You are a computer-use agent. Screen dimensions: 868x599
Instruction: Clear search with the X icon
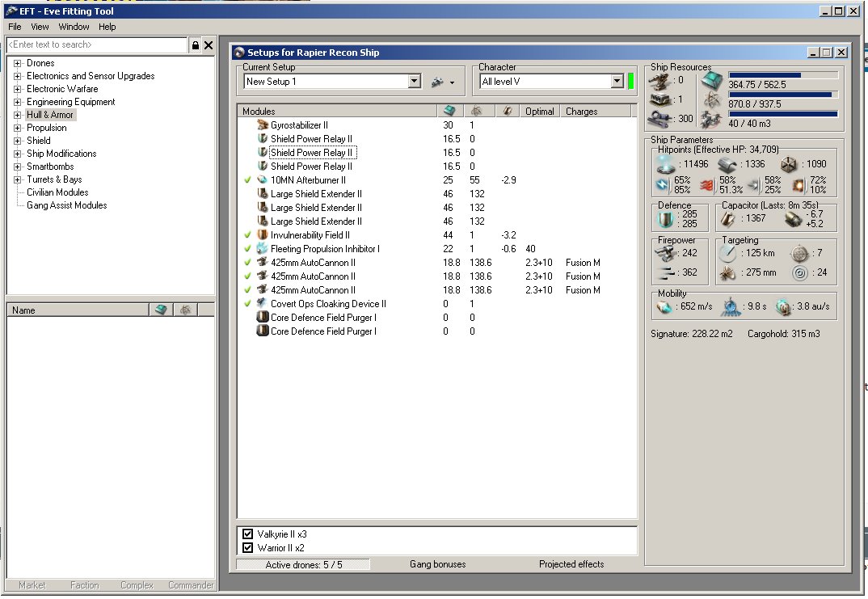coord(209,45)
